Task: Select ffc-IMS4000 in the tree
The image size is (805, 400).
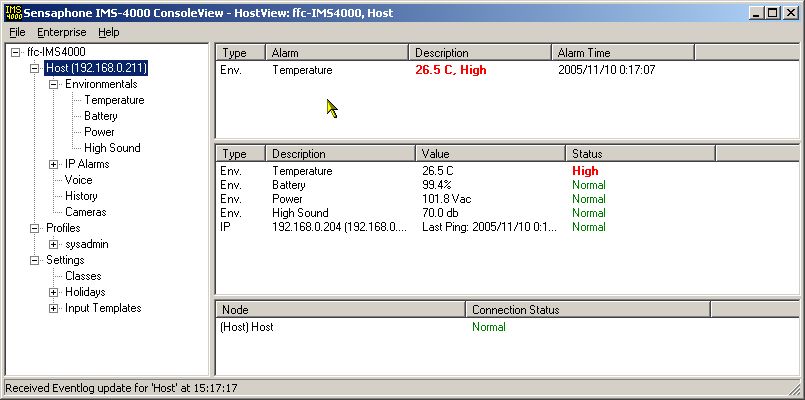Action: [56, 52]
